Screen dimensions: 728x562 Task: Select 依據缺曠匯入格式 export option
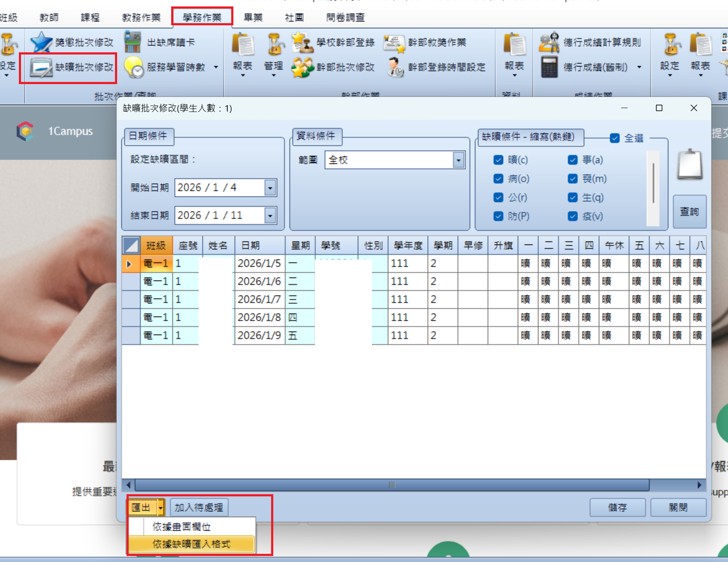(x=192, y=544)
